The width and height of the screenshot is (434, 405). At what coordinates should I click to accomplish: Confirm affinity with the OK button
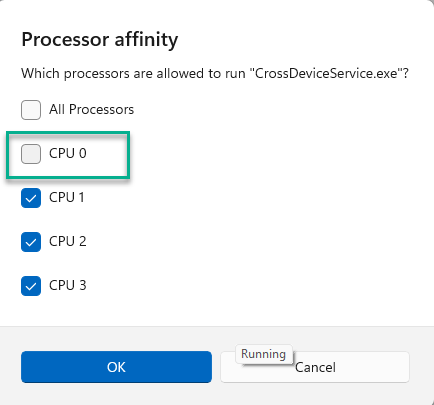(x=116, y=367)
